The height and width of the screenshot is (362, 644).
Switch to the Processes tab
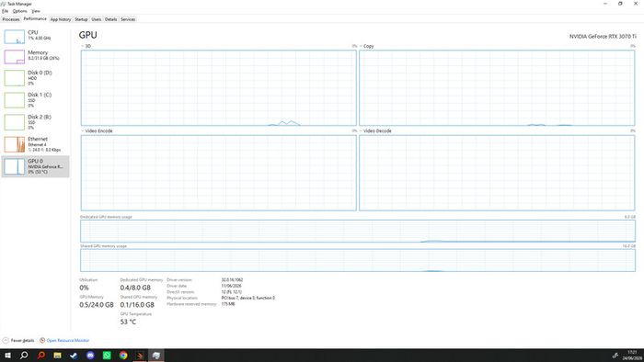[11, 19]
